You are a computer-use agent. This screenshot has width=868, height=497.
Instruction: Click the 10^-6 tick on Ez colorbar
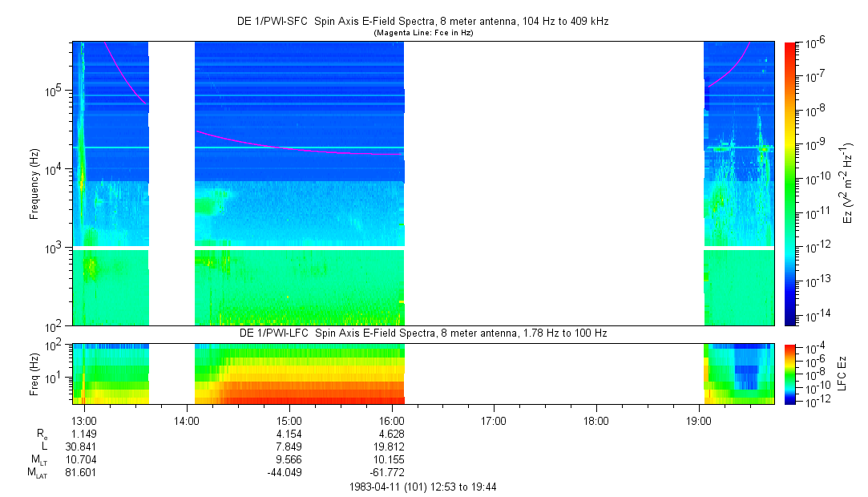coord(809,42)
